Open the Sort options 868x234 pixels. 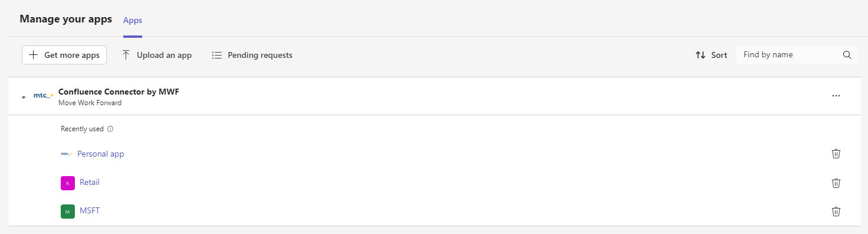pyautogui.click(x=711, y=55)
